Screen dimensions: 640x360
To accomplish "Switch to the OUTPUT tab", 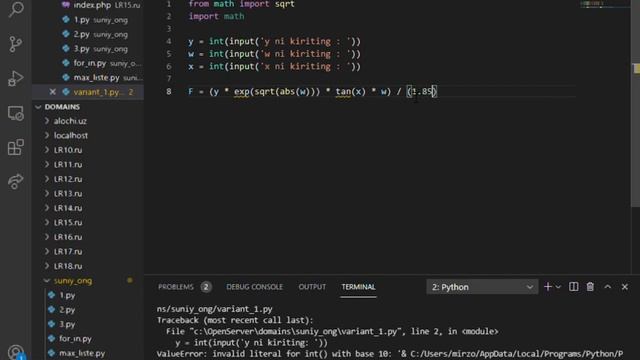I will point(312,287).
